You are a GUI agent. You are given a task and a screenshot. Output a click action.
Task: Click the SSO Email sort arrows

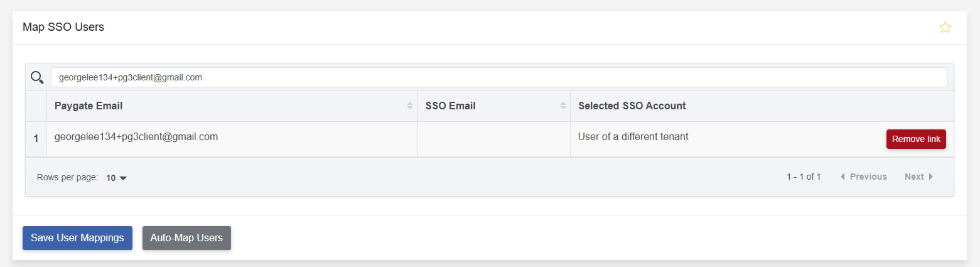(x=563, y=106)
